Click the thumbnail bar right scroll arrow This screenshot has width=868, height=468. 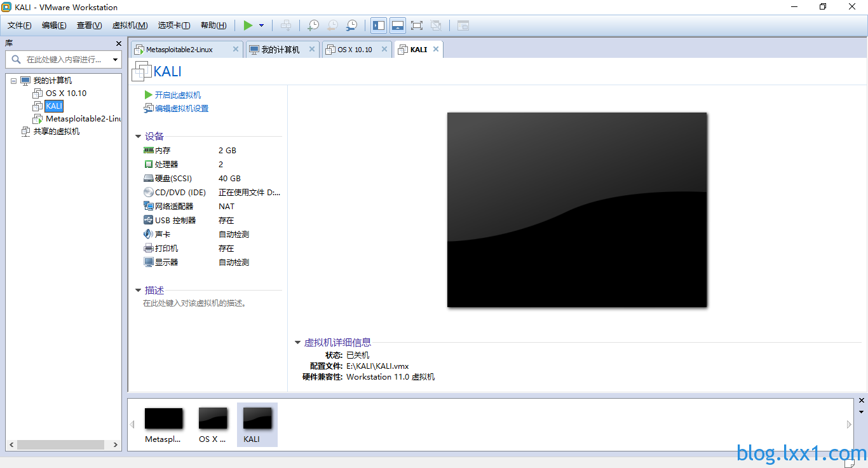[x=849, y=424]
